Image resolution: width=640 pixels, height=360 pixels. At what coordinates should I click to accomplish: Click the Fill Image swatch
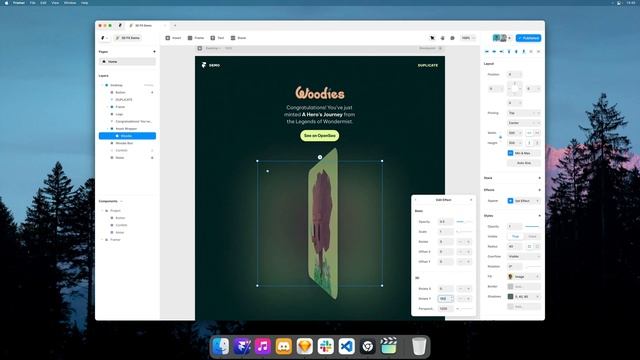point(510,276)
